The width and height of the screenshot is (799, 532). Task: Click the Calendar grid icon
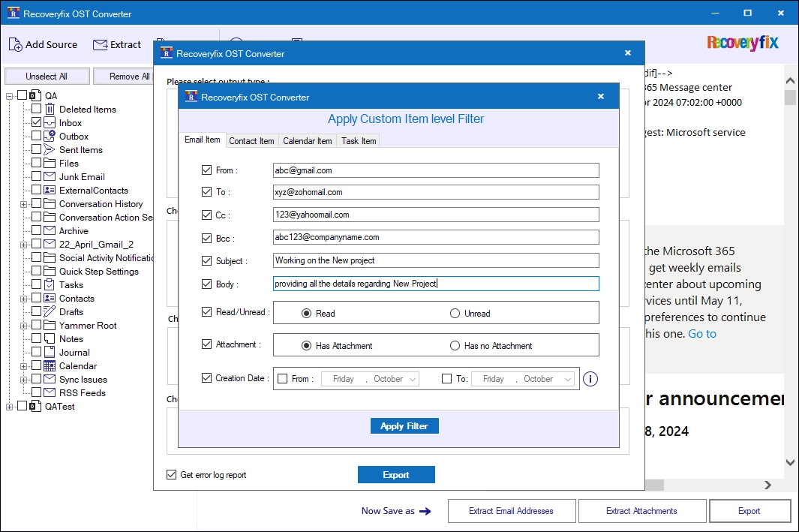click(x=50, y=366)
